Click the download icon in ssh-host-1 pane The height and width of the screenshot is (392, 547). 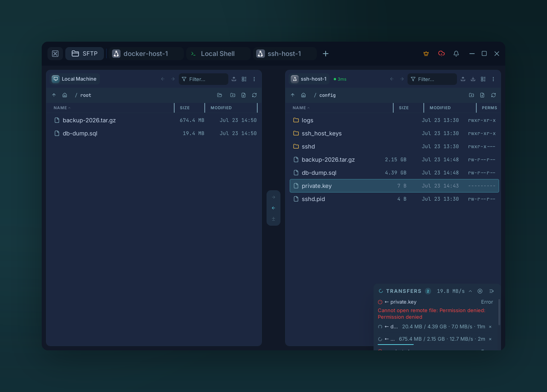(x=473, y=79)
